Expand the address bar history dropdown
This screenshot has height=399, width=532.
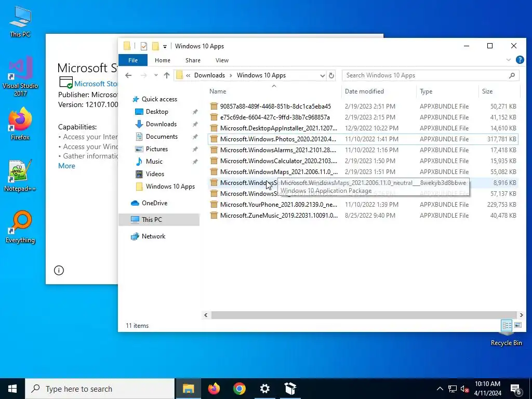(x=322, y=76)
